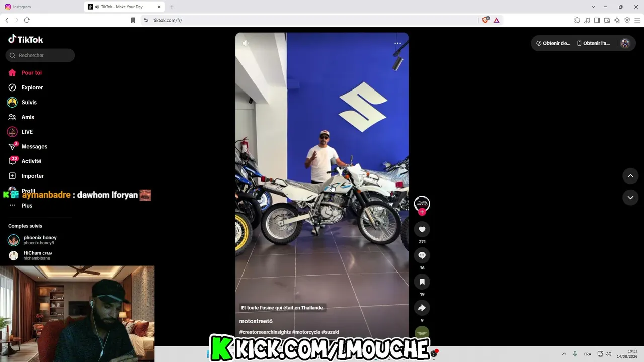This screenshot has width=644, height=362.
Task: Open the TikTok logo home link
Action: pos(26,39)
